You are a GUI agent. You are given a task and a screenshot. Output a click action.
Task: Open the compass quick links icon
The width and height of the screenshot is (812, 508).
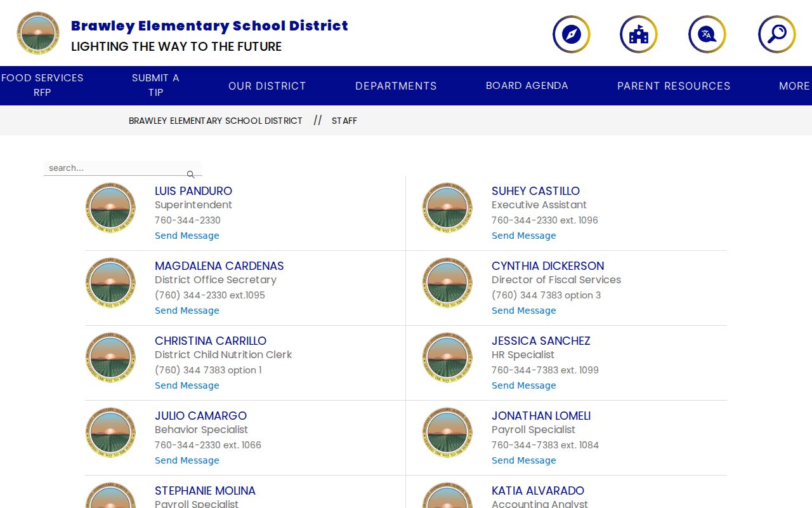point(572,34)
